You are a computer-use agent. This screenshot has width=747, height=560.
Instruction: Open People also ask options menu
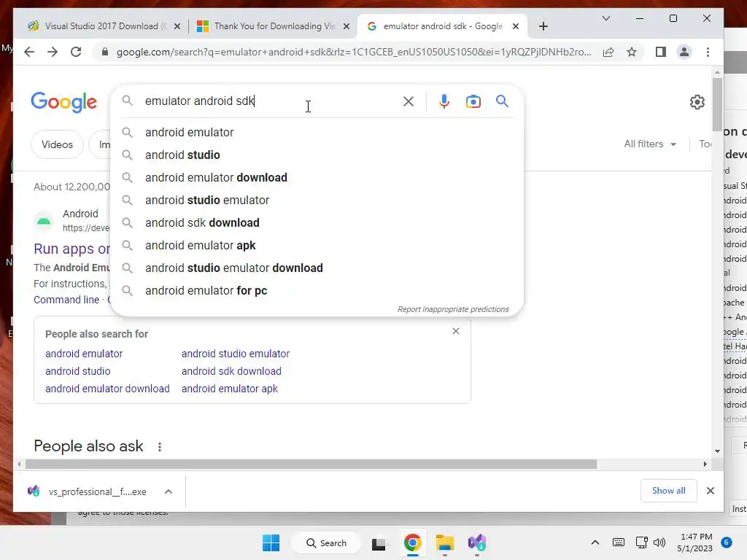[160, 447]
